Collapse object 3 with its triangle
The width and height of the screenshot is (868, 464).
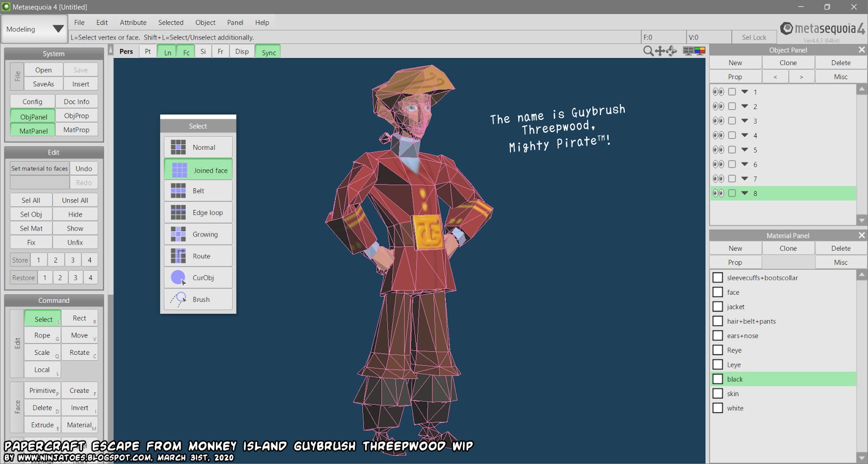point(745,120)
